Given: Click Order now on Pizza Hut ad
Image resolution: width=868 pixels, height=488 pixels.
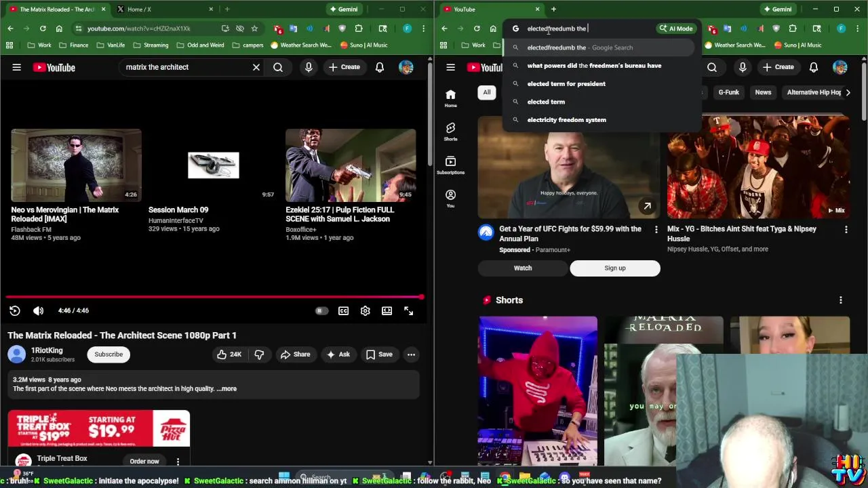Looking at the screenshot, I should pyautogui.click(x=144, y=462).
